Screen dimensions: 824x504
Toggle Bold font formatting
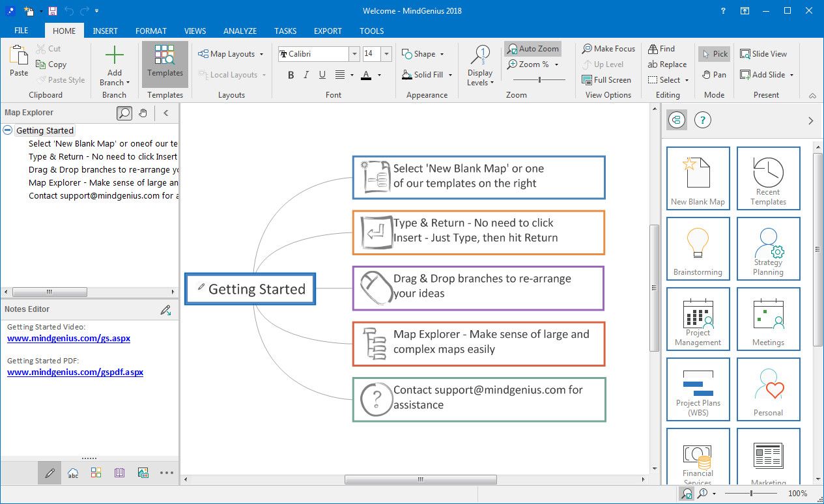point(291,76)
